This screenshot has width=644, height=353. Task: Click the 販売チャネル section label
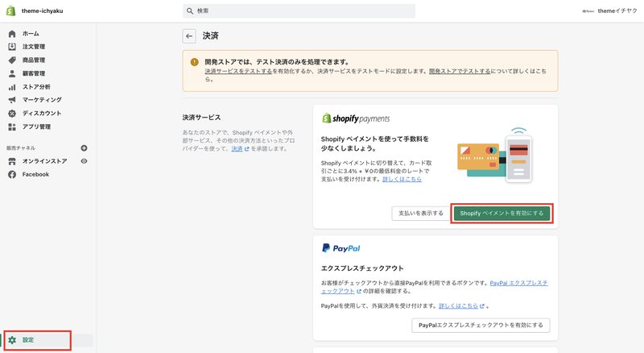click(x=21, y=148)
